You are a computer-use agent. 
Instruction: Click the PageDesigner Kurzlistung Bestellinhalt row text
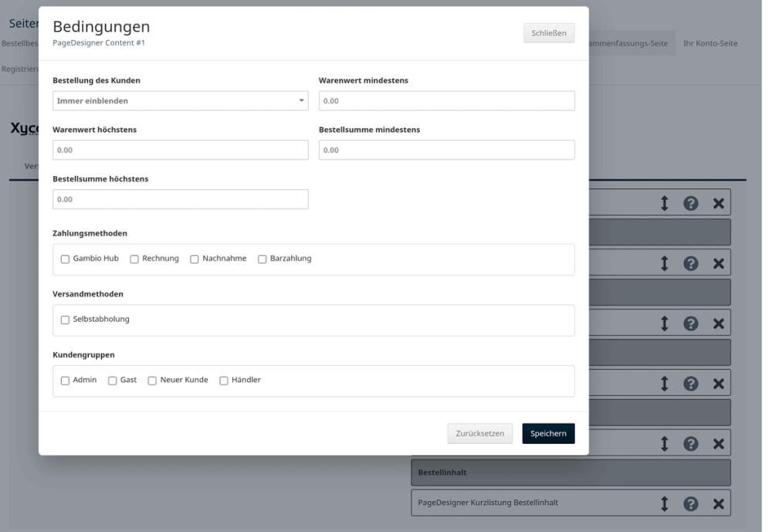488,503
